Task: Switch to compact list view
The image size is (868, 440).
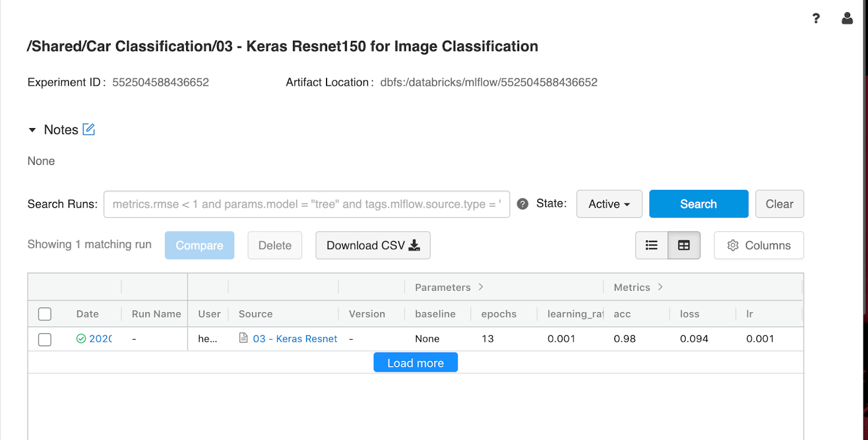Action: tap(652, 245)
